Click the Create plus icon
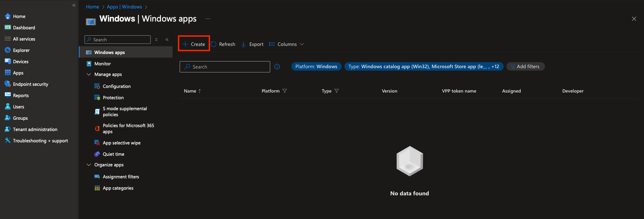This screenshot has width=644, height=219. pos(185,44)
